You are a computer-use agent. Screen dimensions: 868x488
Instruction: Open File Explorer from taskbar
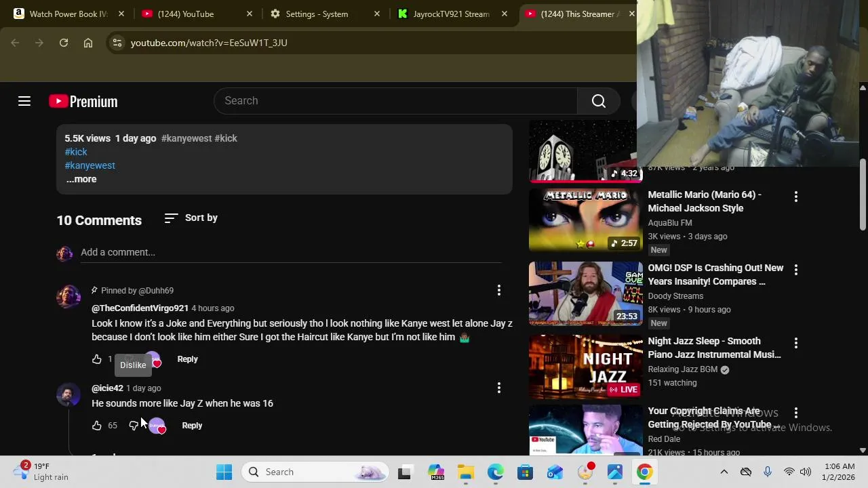click(466, 472)
